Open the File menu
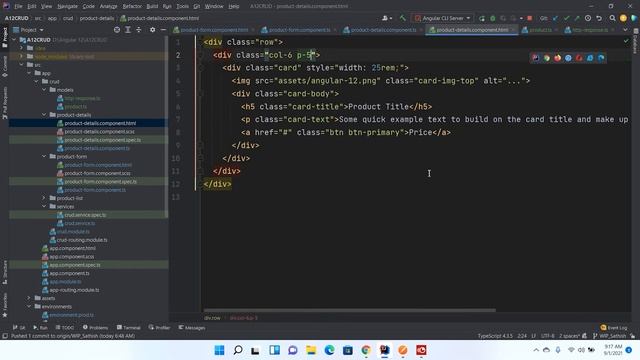 18,6
